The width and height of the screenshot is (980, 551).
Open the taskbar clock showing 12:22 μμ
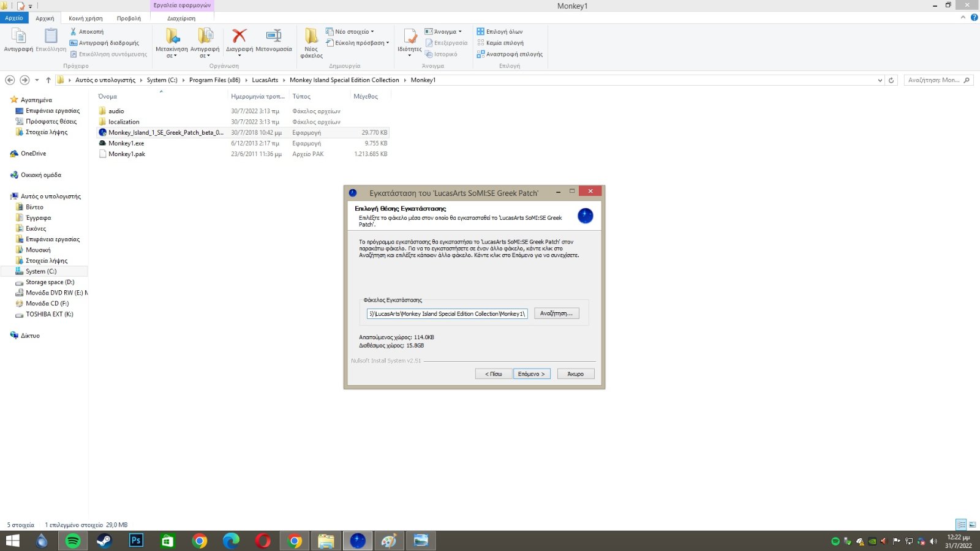click(958, 541)
